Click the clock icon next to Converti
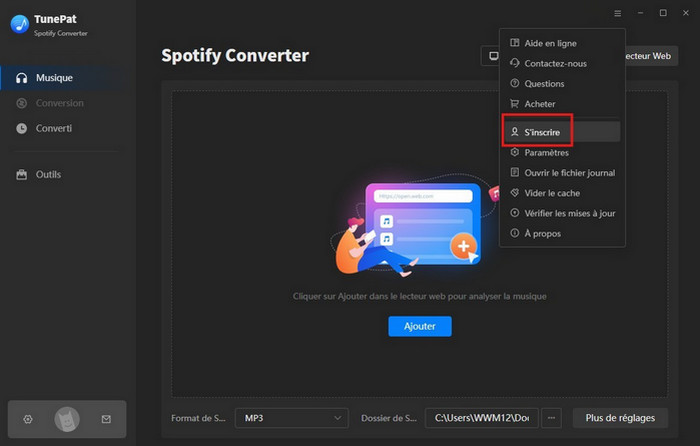Viewport: 700px width, 446px height. point(21,129)
